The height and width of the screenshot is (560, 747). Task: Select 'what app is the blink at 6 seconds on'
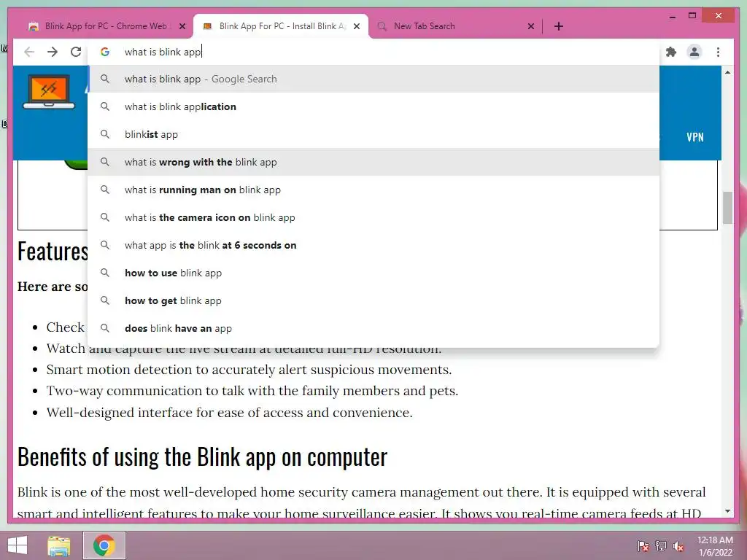[x=373, y=245]
